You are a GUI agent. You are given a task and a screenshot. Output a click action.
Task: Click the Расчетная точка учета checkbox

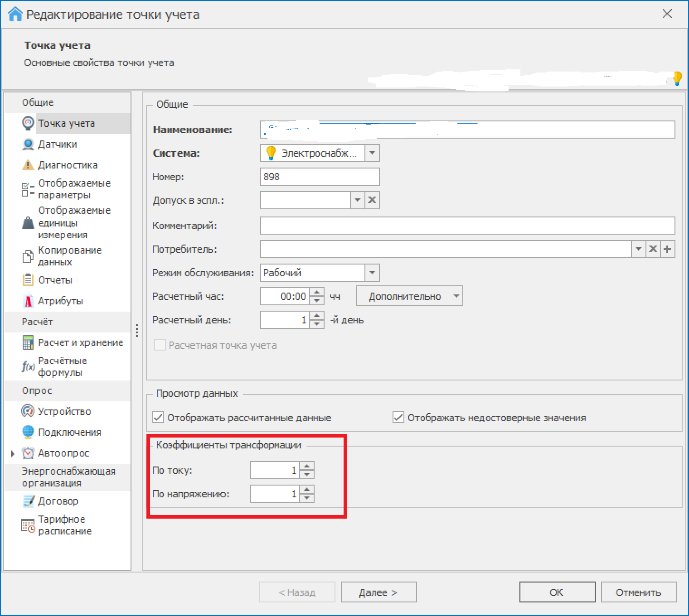tap(160, 345)
